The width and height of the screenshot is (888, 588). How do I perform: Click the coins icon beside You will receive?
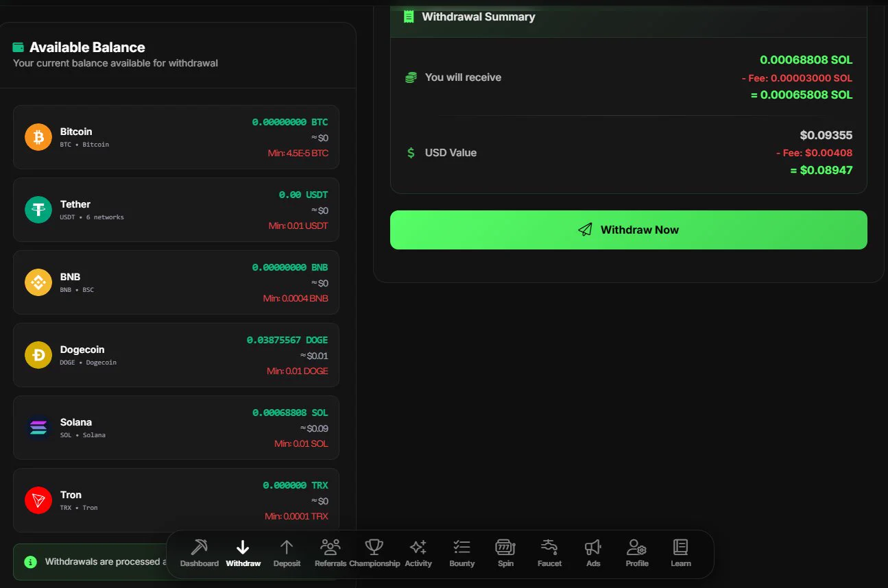[x=411, y=77]
